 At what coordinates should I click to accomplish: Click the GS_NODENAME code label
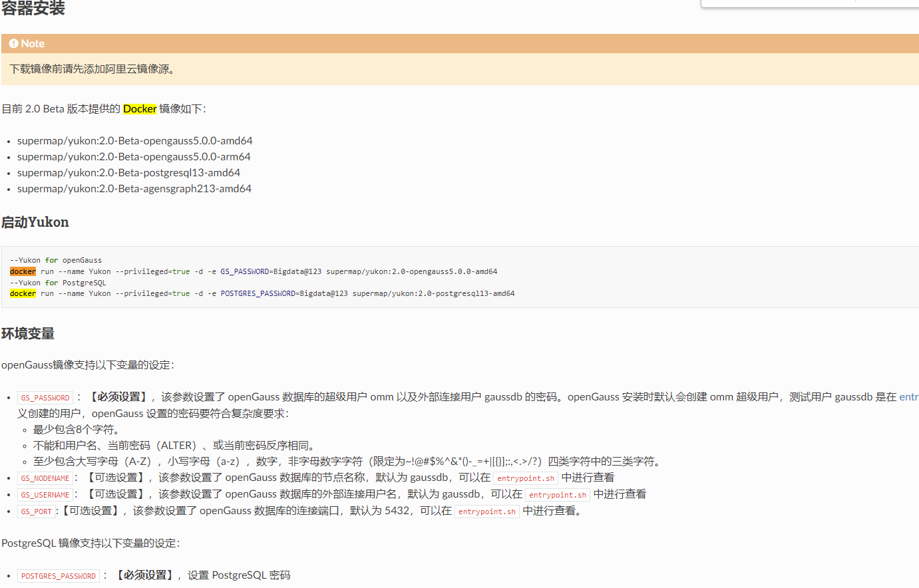[45, 478]
